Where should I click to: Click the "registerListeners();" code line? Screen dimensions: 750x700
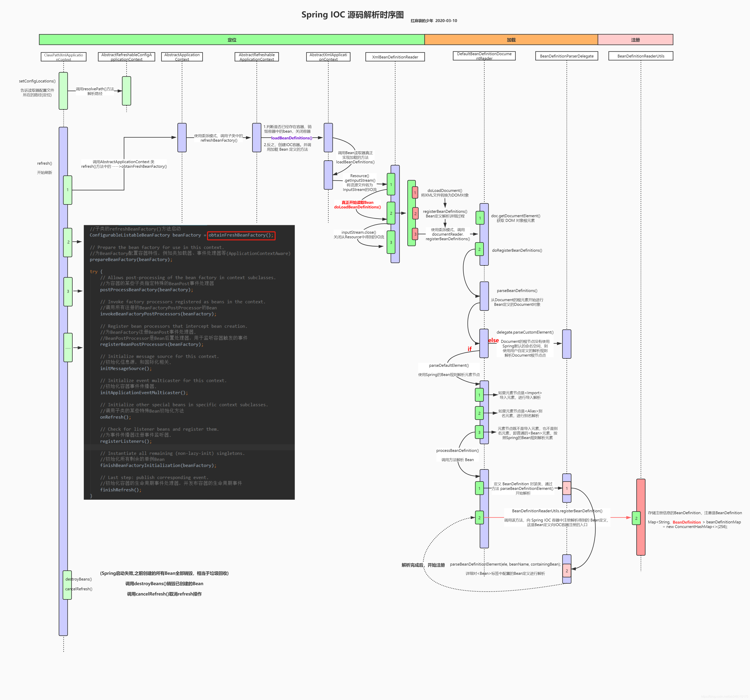[126, 442]
